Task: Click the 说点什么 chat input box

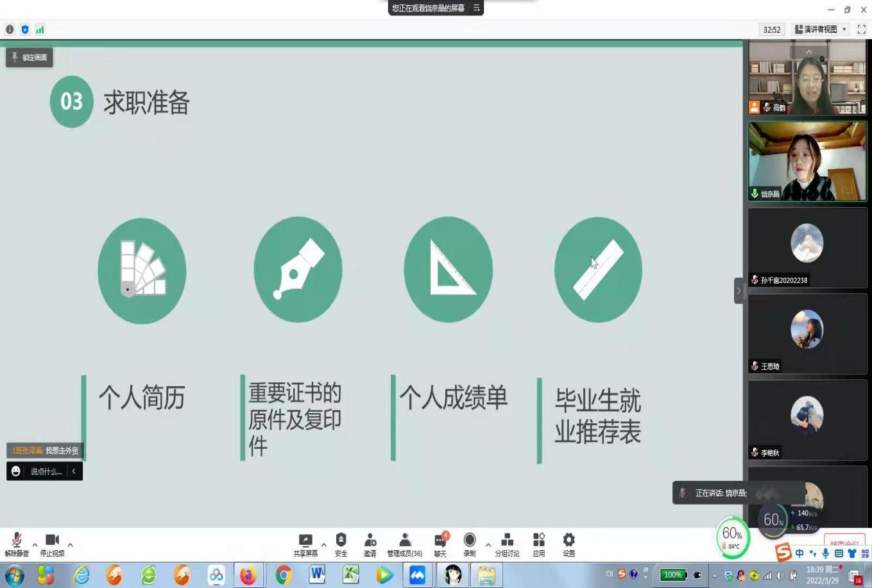Action: point(46,471)
